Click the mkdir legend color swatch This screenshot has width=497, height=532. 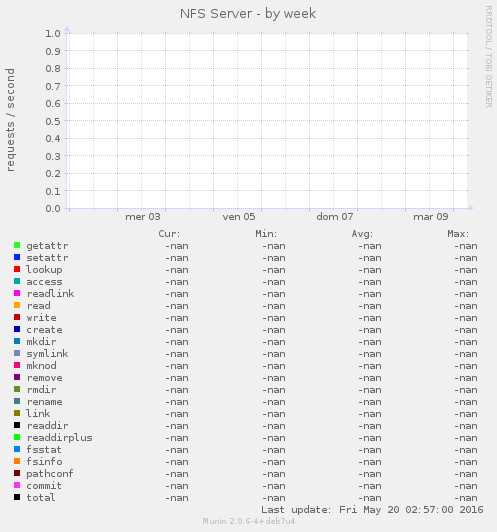pyautogui.click(x=17, y=341)
